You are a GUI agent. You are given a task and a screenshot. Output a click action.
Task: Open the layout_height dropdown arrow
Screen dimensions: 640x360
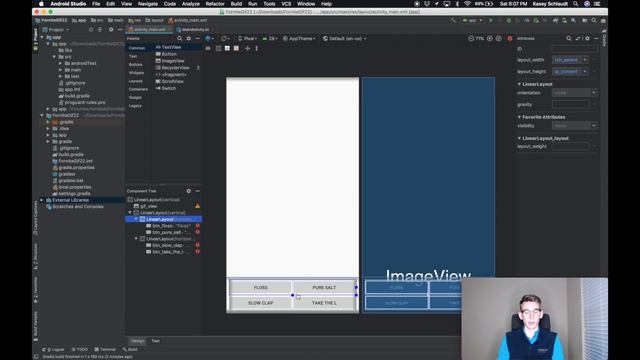(584, 71)
